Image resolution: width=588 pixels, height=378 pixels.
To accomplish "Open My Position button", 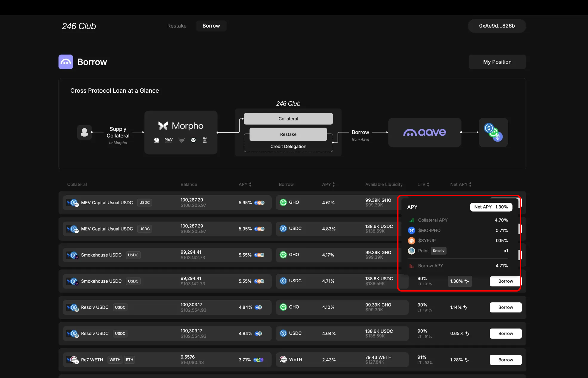I will click(497, 62).
